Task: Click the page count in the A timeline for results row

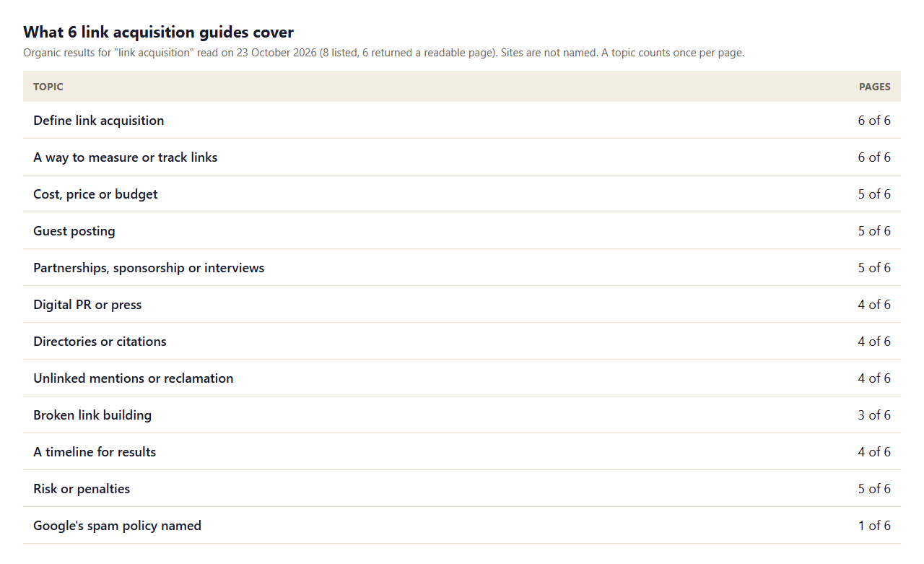Action: 874,452
